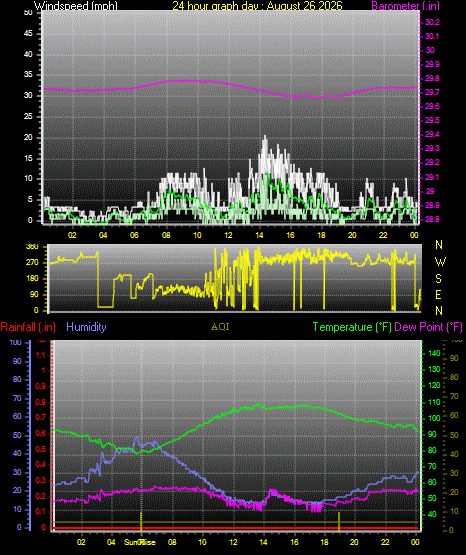Image resolution: width=466 pixels, height=555 pixels.
Task: Click the red "0.7" rainfall axis value
Action: tap(41, 417)
